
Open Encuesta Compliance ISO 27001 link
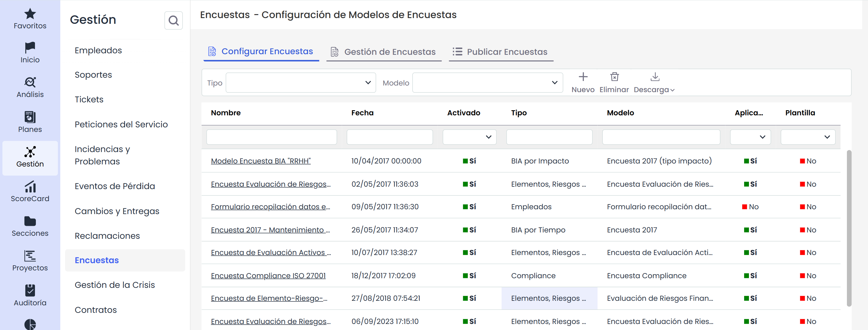coord(268,276)
